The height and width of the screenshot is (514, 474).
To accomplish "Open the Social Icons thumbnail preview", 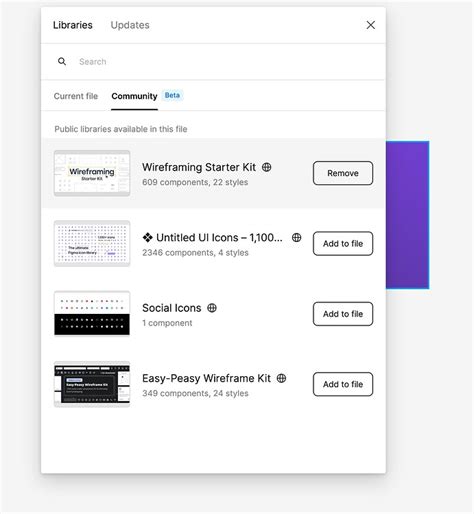I will point(92,314).
